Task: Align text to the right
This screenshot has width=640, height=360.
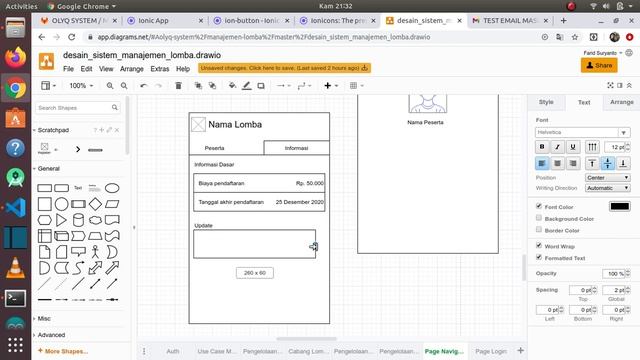Action: tap(573, 164)
